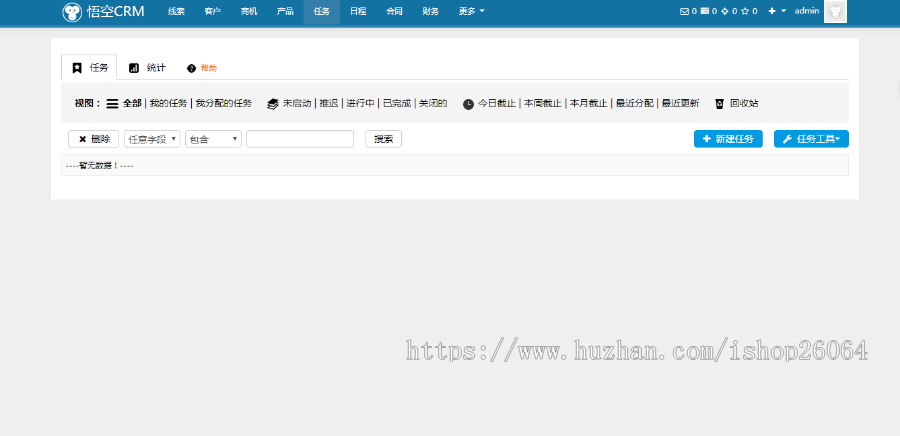900x436 pixels.
Task: Filter tasks by 已完成 status
Action: click(x=397, y=103)
